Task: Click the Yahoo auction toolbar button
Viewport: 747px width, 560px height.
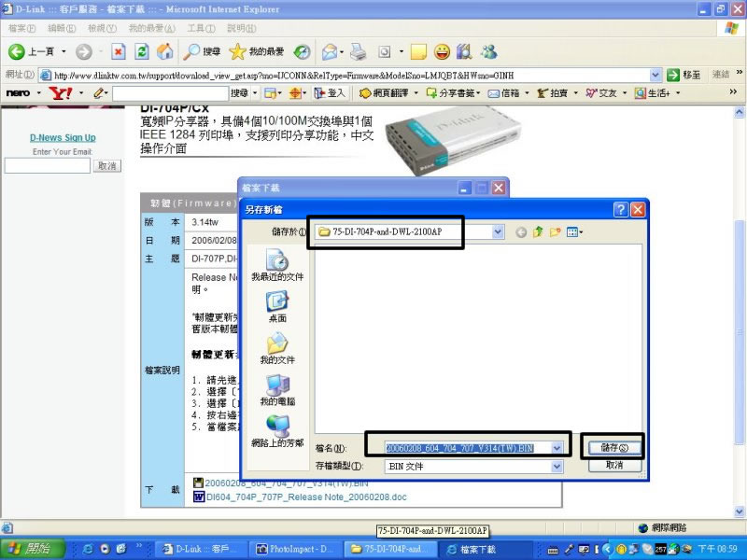Action: coord(553,92)
